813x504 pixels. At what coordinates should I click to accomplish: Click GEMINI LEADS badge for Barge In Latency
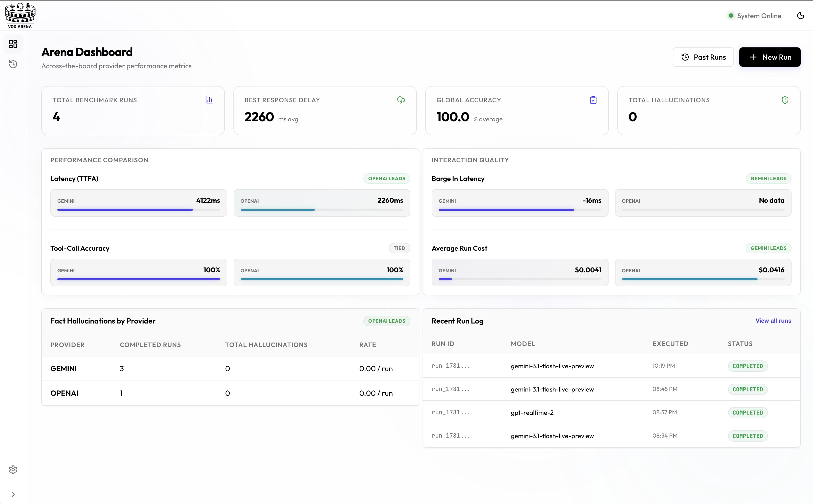point(768,178)
